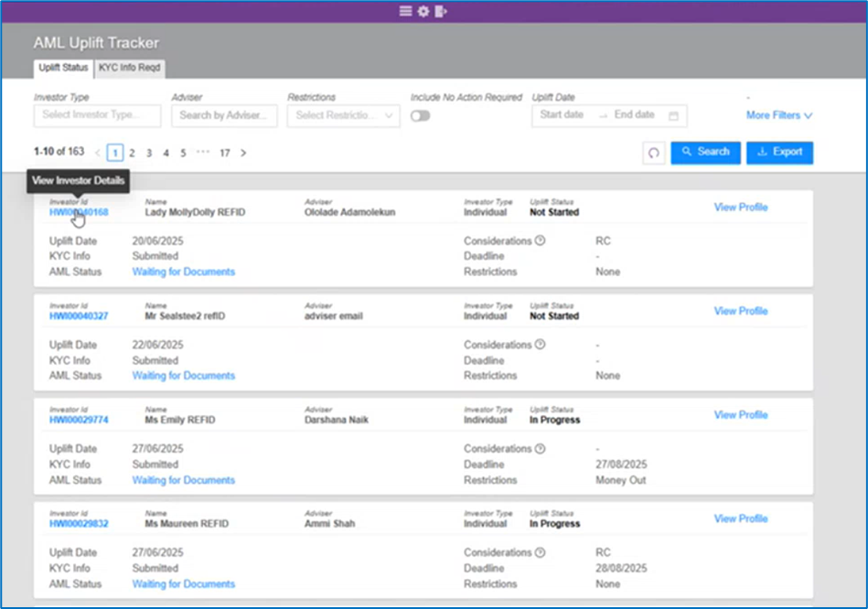
Task: Click the Search by Adviser field
Action: pyautogui.click(x=224, y=116)
